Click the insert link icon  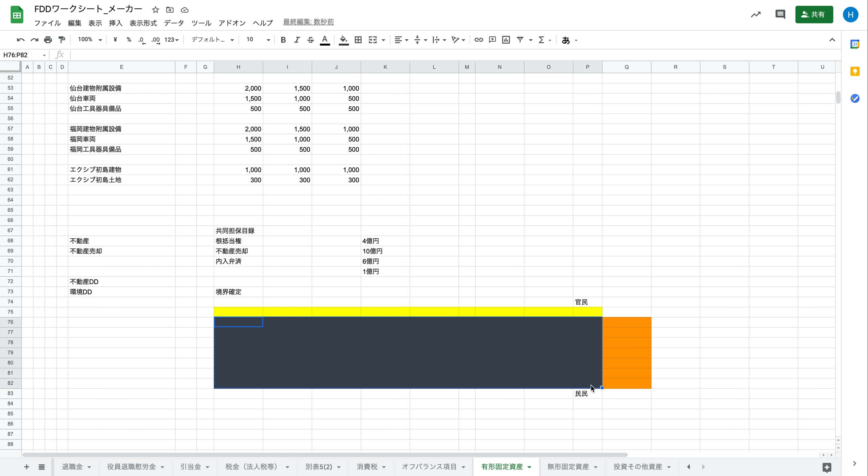[479, 40]
